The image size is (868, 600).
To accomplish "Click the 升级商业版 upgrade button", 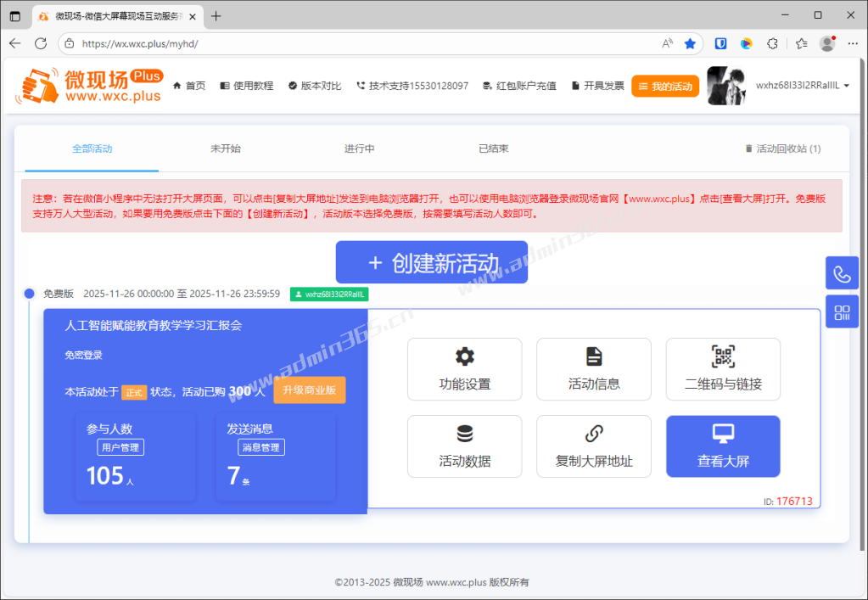I will click(x=309, y=390).
